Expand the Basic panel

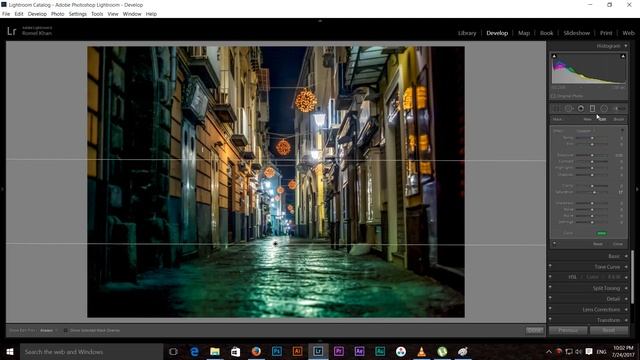(614, 256)
